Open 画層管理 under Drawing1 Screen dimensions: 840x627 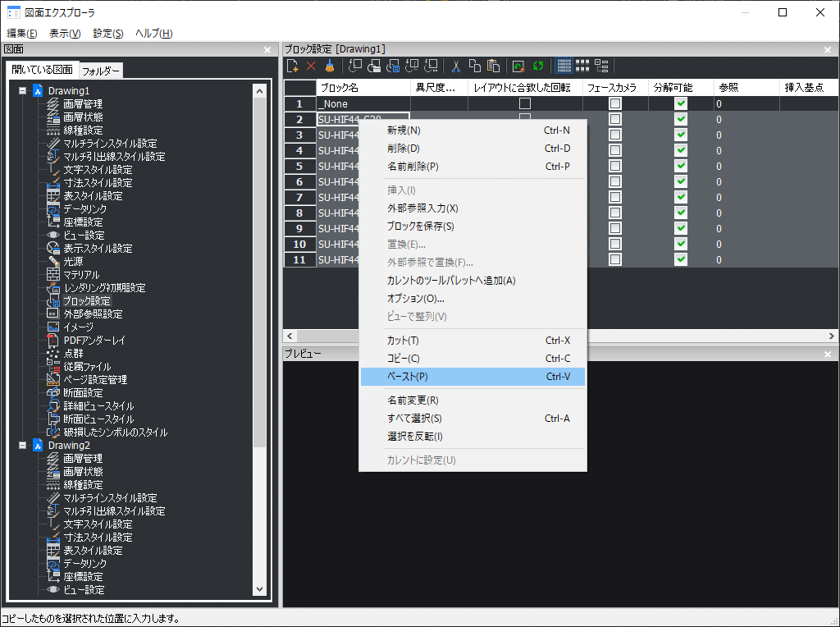coord(83,104)
